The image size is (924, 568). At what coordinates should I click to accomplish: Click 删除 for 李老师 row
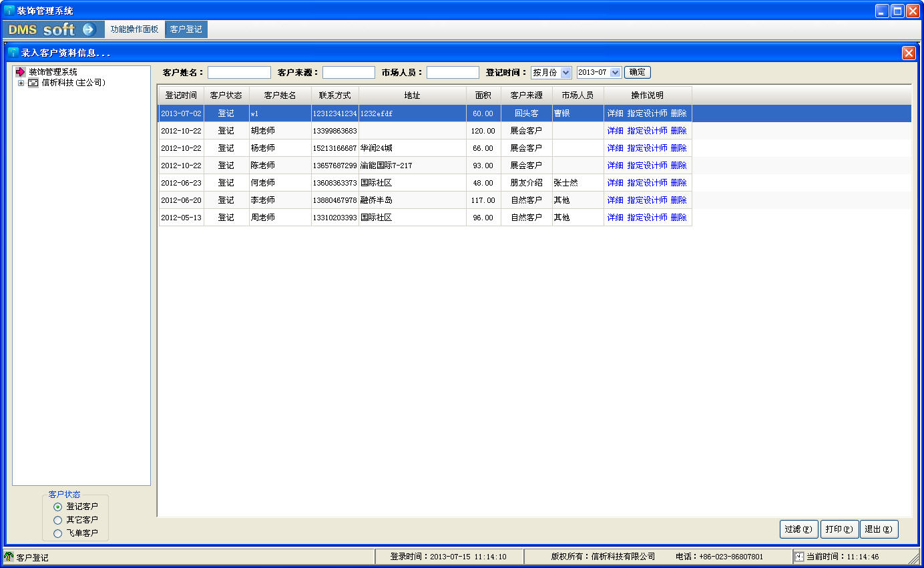coord(678,200)
